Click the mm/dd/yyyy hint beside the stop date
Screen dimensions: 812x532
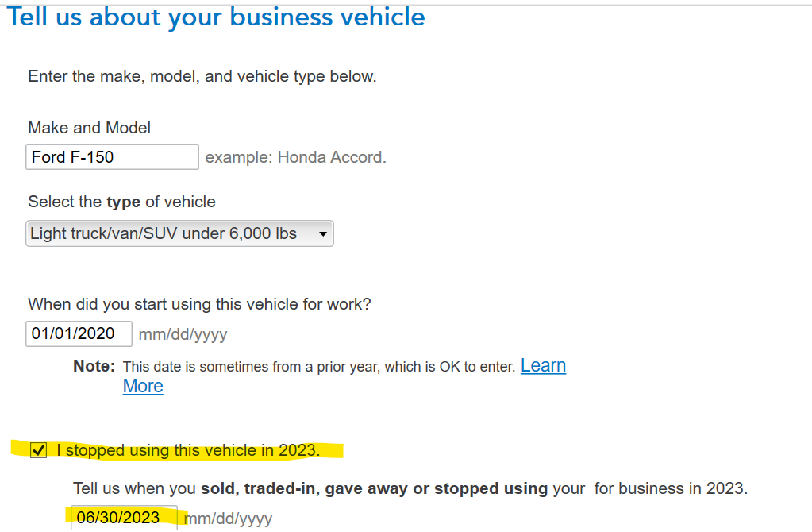(229, 519)
